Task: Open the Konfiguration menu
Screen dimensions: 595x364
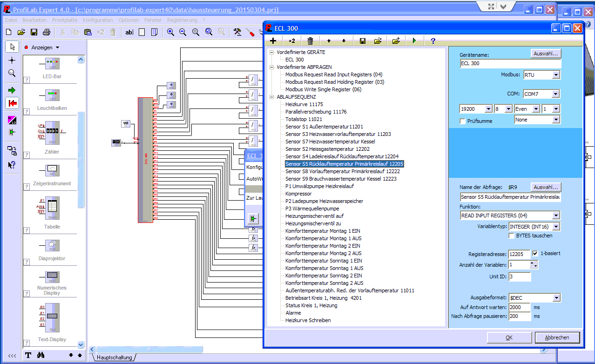Action: 98,20
